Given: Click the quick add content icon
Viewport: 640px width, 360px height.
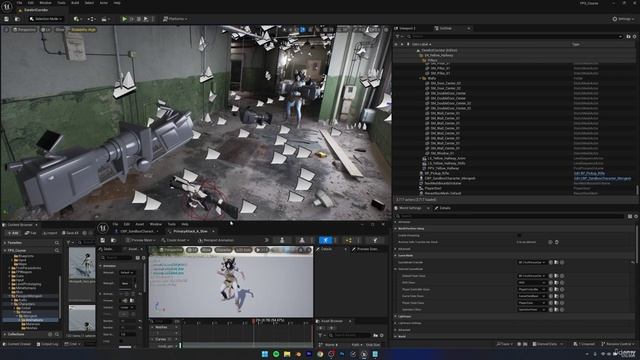Looking at the screenshot, I should 77,19.
